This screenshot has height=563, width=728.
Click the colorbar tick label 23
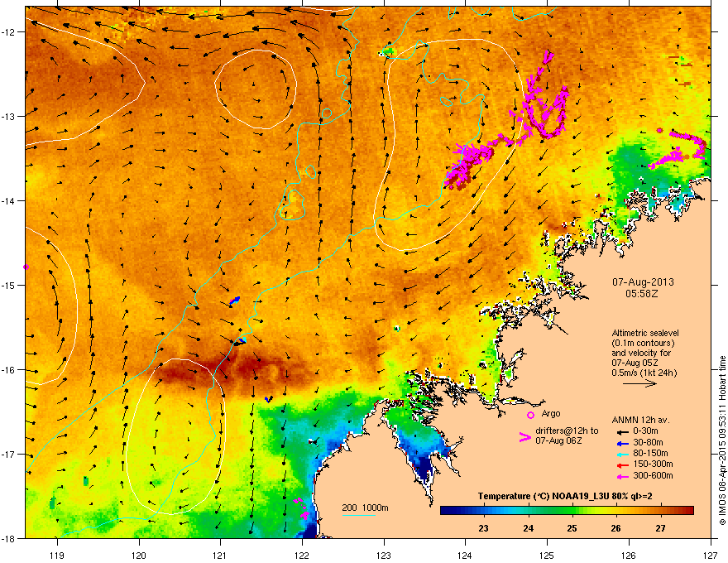point(483,528)
